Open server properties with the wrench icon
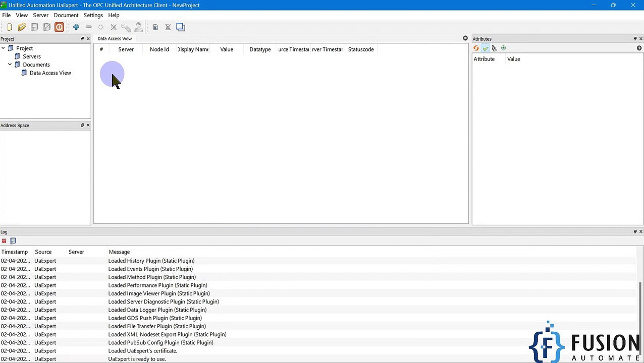 click(126, 27)
